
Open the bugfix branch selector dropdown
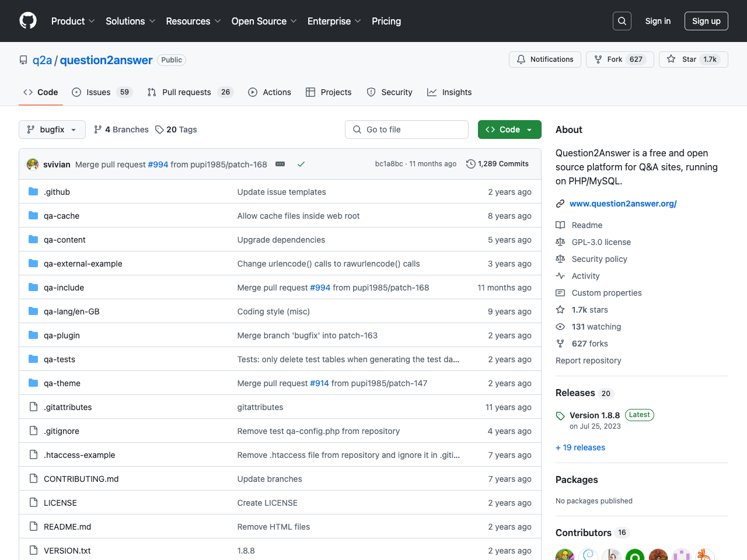point(52,129)
